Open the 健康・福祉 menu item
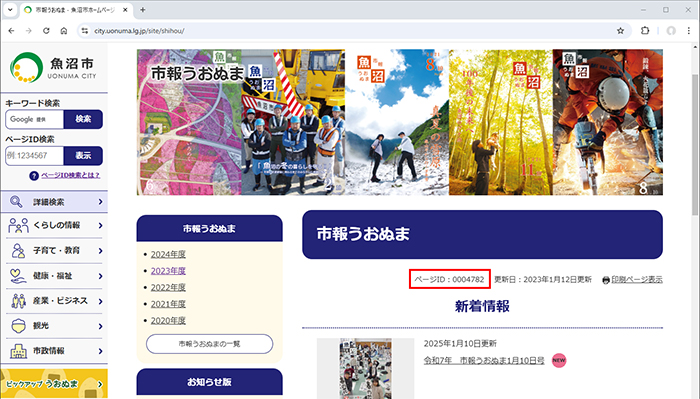The height and width of the screenshot is (399, 700). click(x=54, y=276)
